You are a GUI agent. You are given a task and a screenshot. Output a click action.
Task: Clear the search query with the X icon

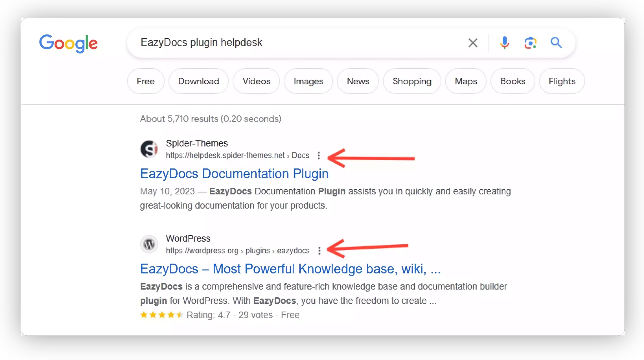coord(473,43)
